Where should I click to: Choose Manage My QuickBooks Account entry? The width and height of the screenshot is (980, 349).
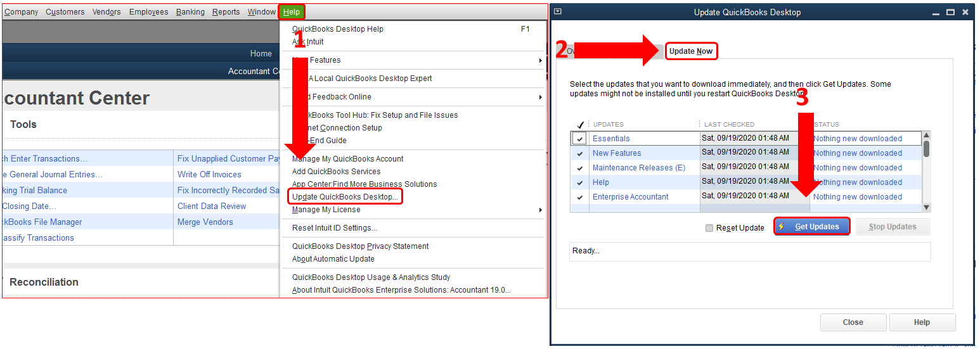pyautogui.click(x=347, y=159)
